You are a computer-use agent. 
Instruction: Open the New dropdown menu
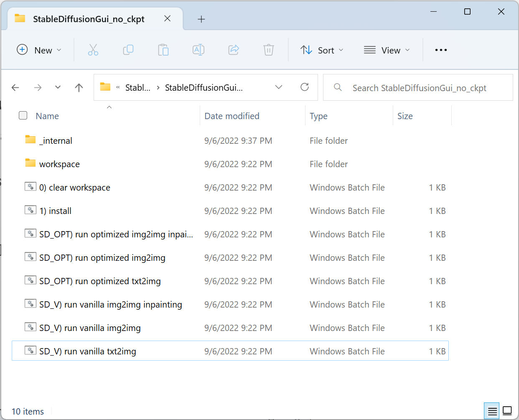[x=39, y=50]
